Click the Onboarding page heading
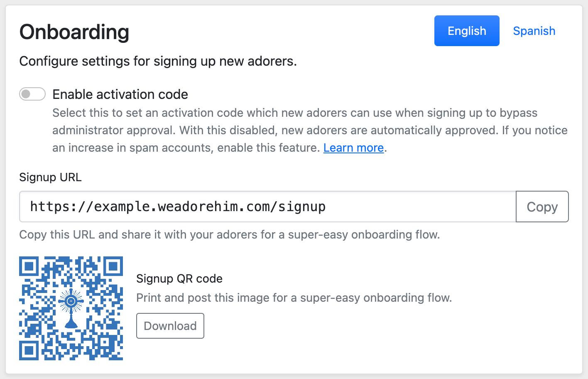Image resolution: width=588 pixels, height=379 pixels. [74, 32]
